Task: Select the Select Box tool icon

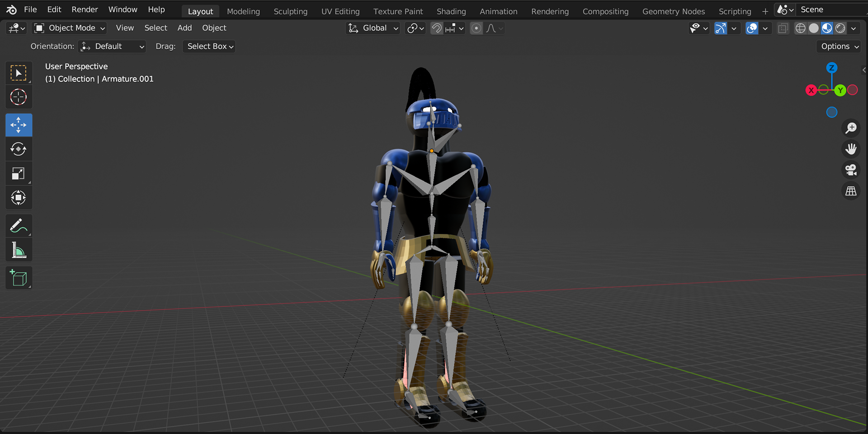Action: click(x=19, y=73)
